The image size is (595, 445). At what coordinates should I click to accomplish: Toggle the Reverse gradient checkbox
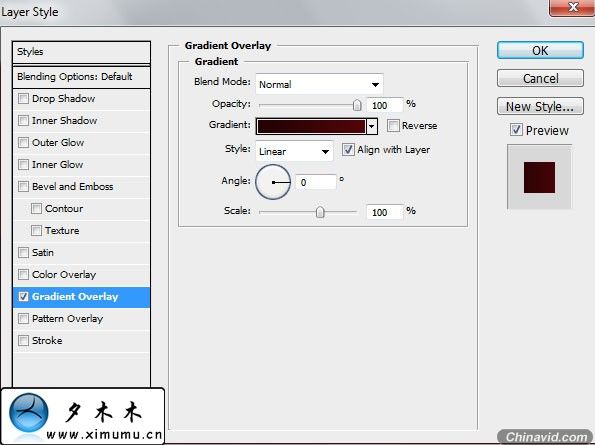pos(393,126)
